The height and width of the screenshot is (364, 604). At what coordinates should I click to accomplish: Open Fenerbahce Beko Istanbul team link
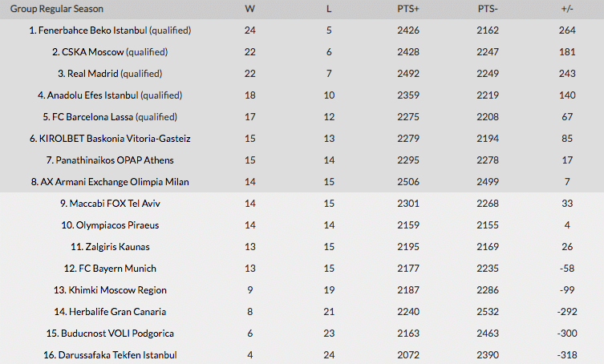93,30
